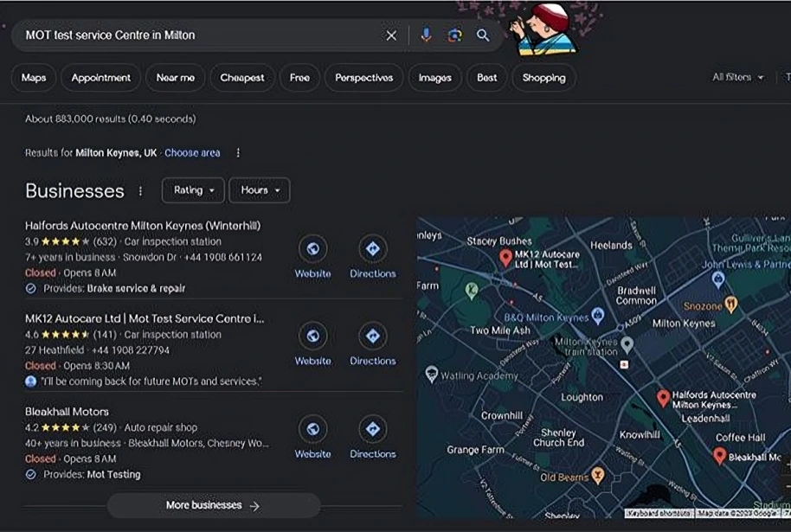Click the voice search microphone icon
The image size is (791, 532).
(x=425, y=35)
